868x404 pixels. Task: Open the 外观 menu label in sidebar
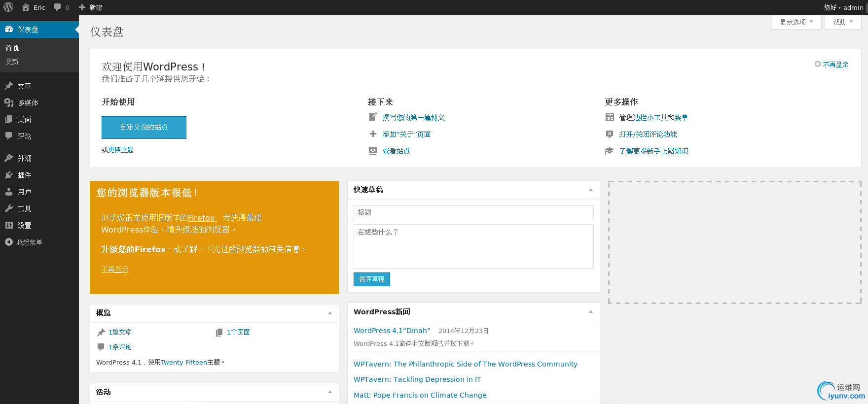pos(24,158)
